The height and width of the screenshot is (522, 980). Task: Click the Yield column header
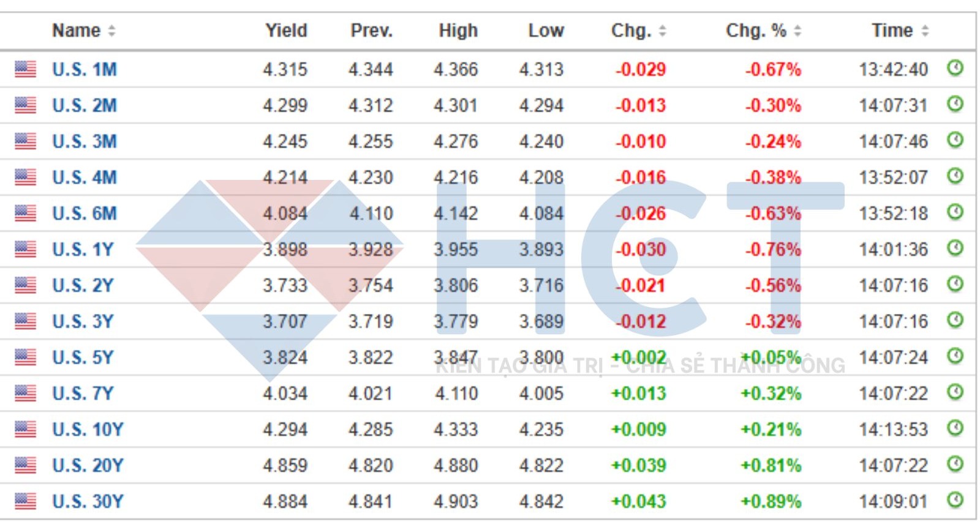point(286,31)
